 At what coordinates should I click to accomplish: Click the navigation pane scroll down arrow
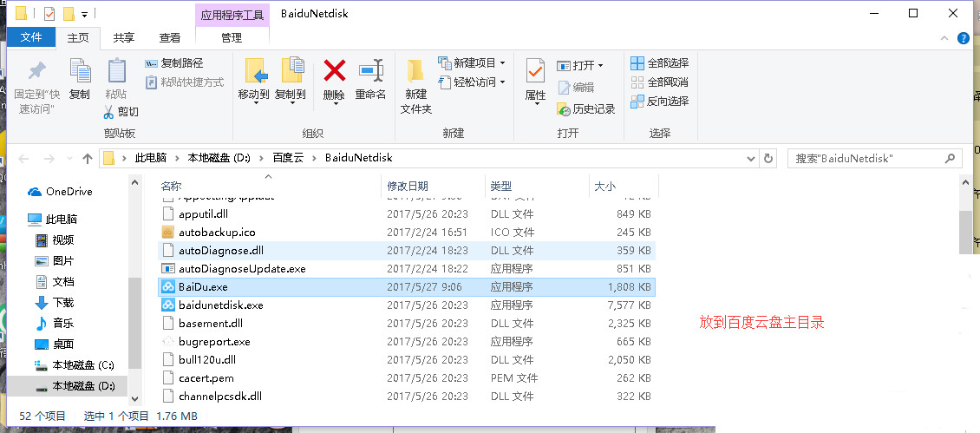coord(134,398)
